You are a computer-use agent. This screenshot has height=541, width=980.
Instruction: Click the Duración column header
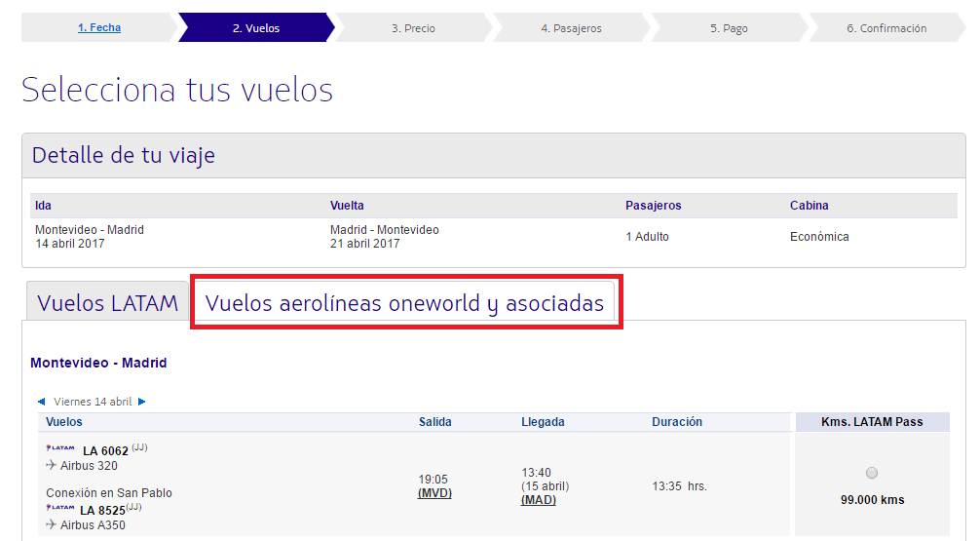(677, 421)
